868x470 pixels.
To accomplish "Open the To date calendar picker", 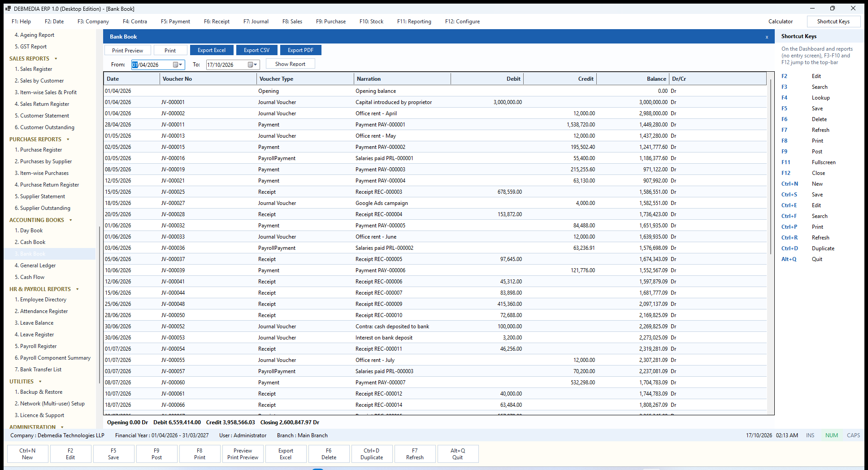I will (250, 65).
